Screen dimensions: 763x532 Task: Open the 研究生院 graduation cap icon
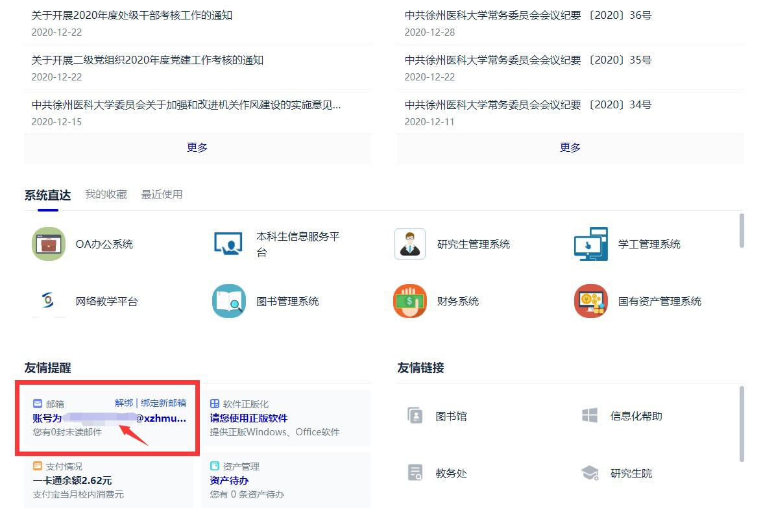[590, 474]
